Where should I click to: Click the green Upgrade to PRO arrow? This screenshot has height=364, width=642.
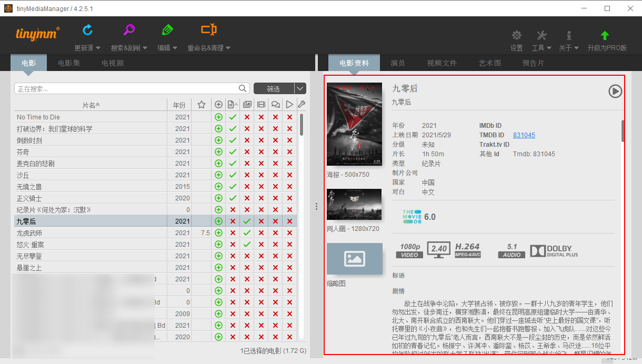point(605,36)
